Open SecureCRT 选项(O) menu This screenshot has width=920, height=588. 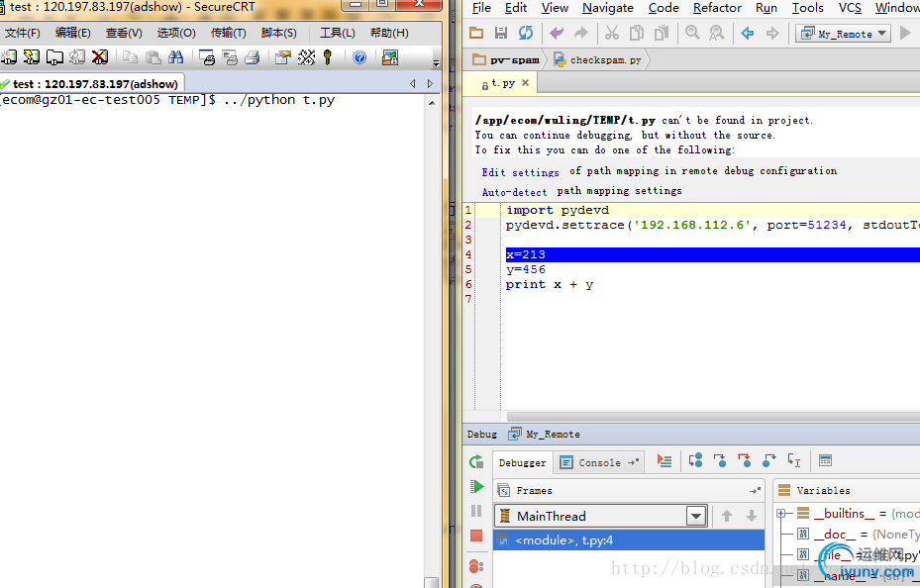coord(176,33)
